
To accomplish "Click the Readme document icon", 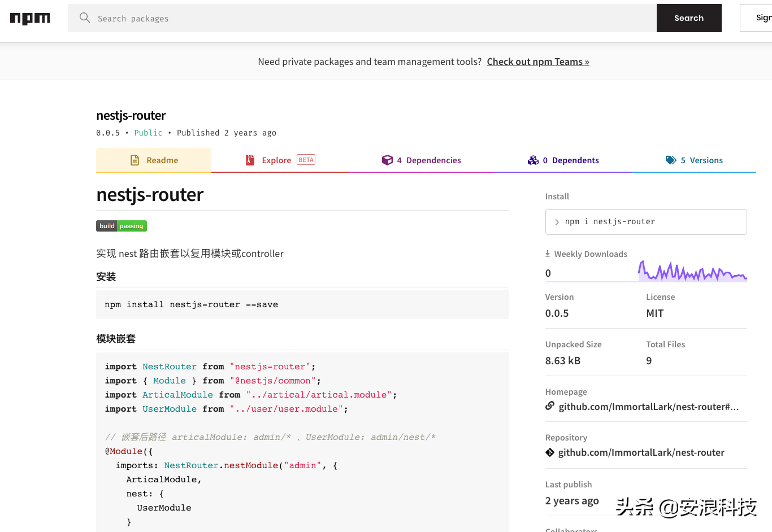I will click(135, 160).
